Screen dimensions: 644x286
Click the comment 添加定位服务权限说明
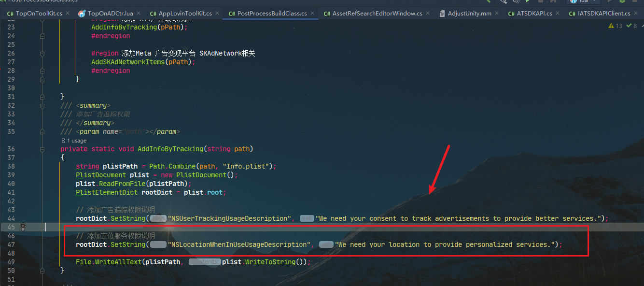(x=115, y=236)
